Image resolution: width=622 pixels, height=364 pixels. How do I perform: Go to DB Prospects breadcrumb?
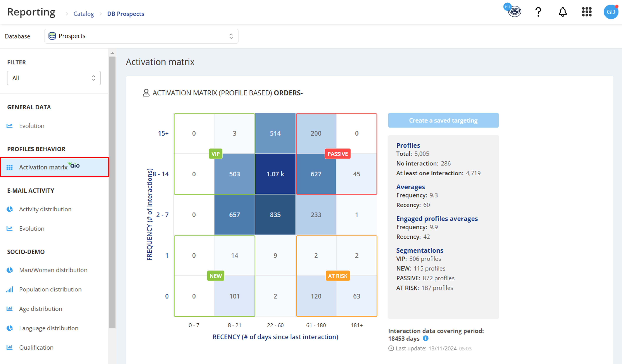coord(126,14)
